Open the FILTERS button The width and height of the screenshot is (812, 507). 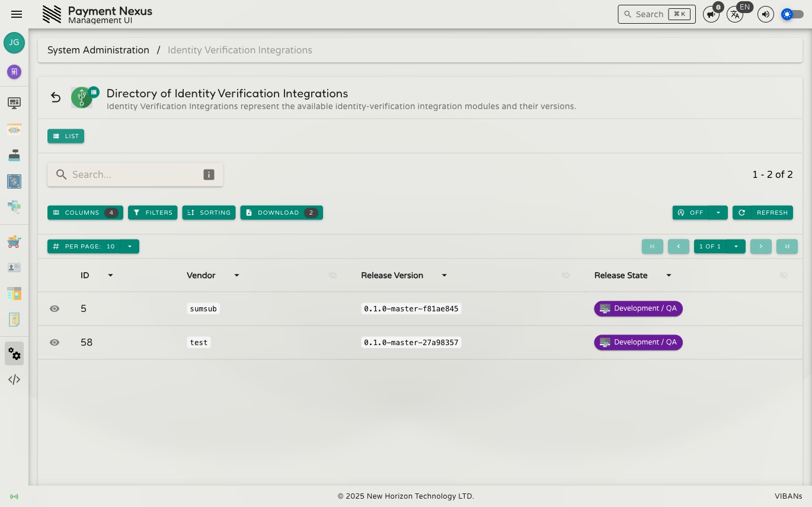tap(153, 212)
